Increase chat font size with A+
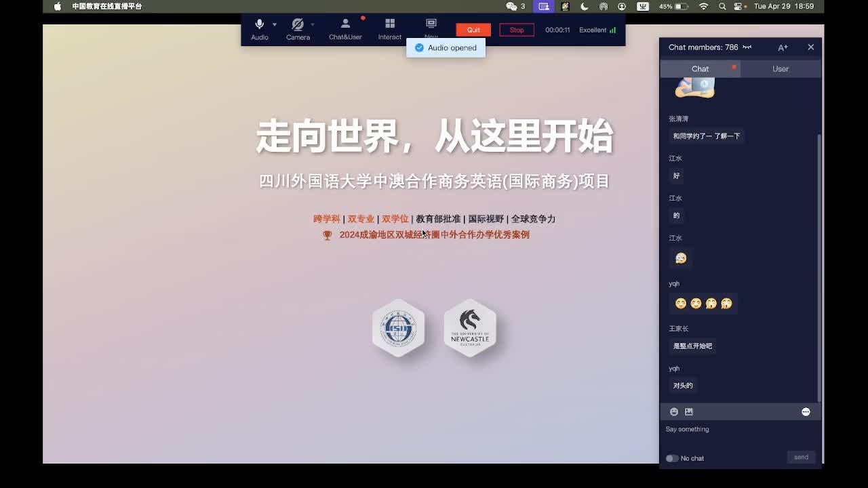868x488 pixels. (x=783, y=47)
